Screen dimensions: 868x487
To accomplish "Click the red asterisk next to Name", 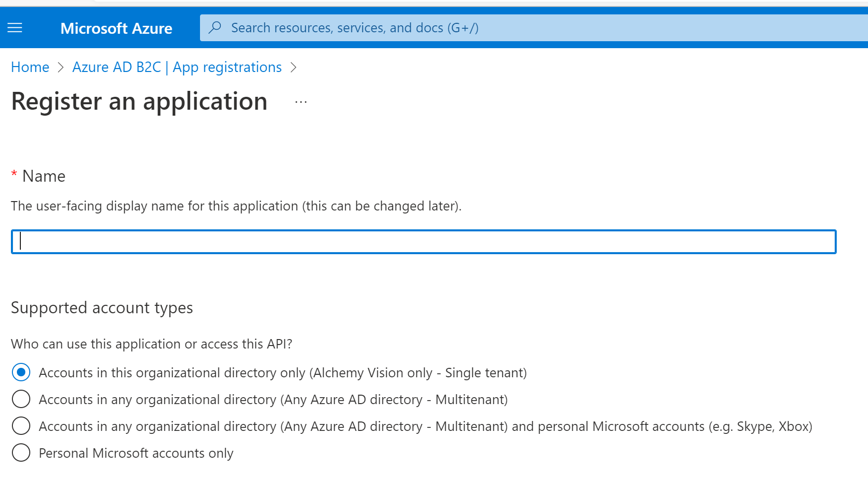I will (x=14, y=173).
